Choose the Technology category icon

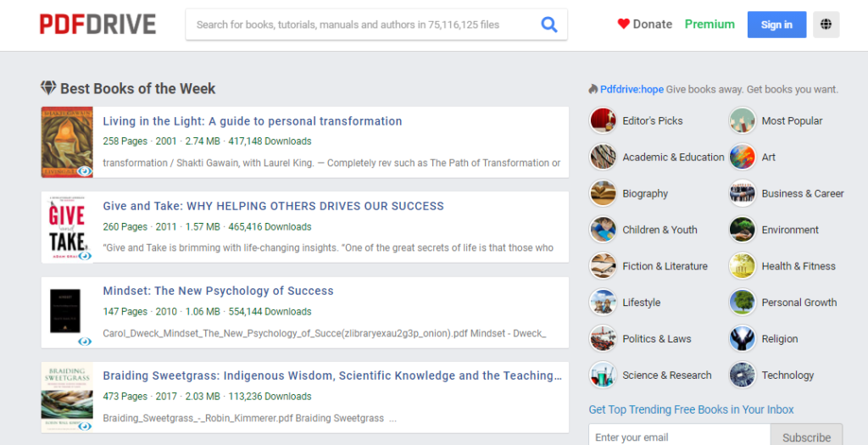click(742, 375)
